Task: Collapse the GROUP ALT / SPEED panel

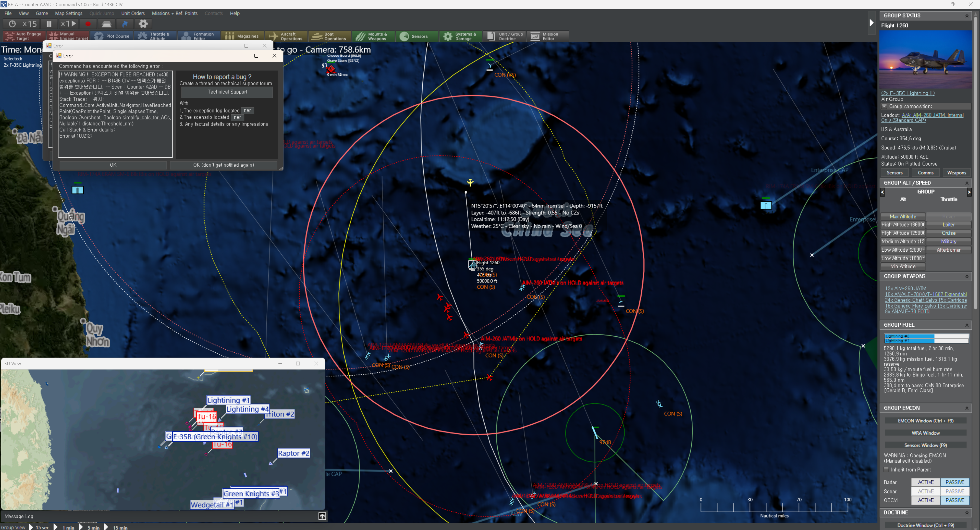Action: 967,183
